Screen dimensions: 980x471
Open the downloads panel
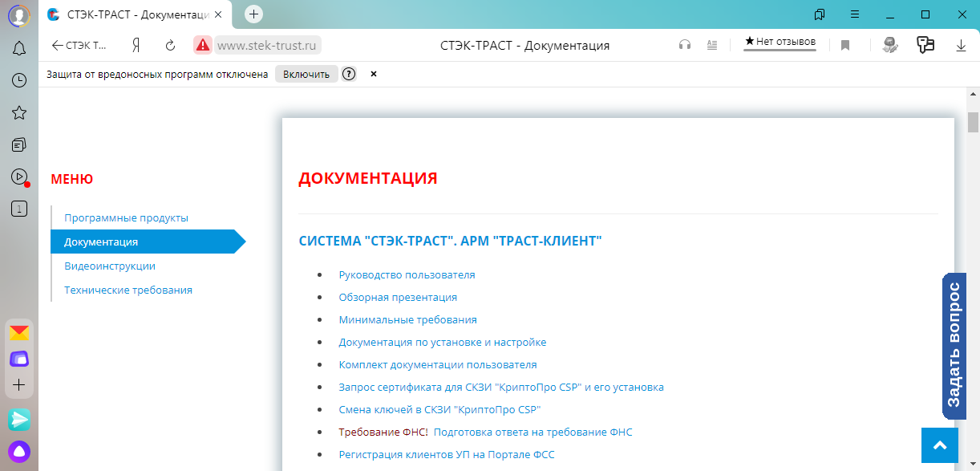click(961, 46)
